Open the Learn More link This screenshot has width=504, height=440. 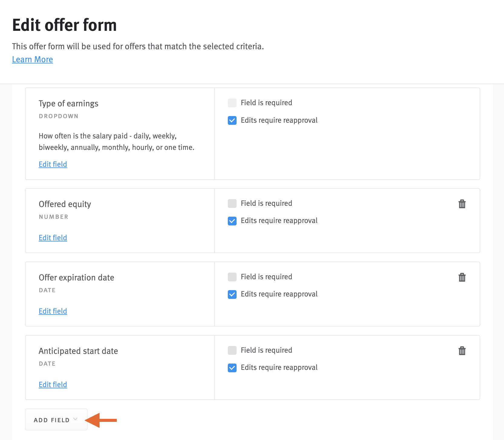pyautogui.click(x=32, y=59)
